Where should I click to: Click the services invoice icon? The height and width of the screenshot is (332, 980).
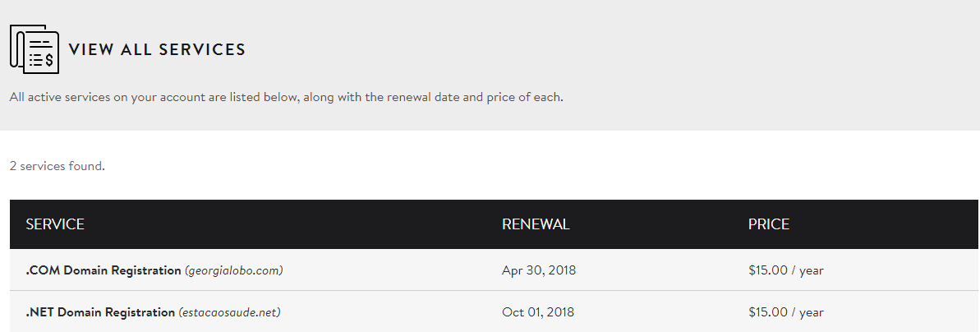(34, 49)
